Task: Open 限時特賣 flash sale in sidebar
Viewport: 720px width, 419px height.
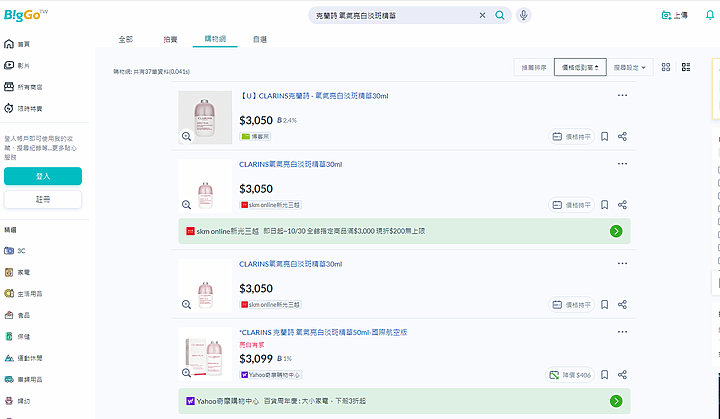Action: [23, 108]
